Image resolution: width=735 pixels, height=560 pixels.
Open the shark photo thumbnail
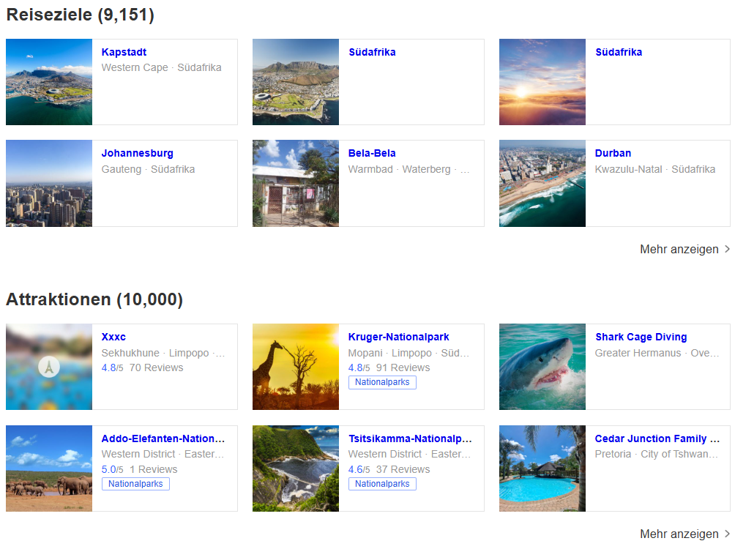(x=542, y=367)
